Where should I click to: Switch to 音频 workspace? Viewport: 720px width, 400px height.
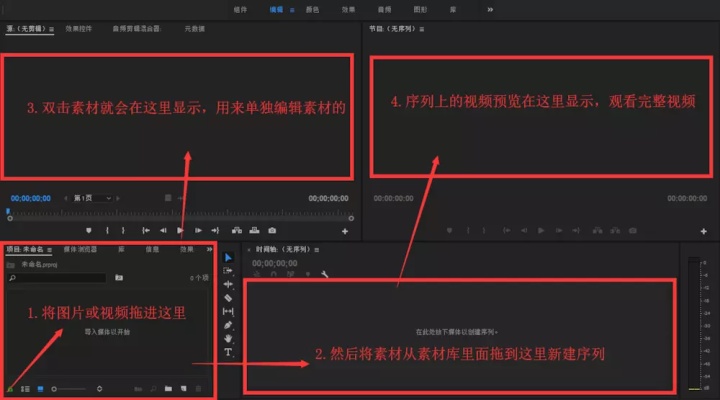pyautogui.click(x=384, y=10)
